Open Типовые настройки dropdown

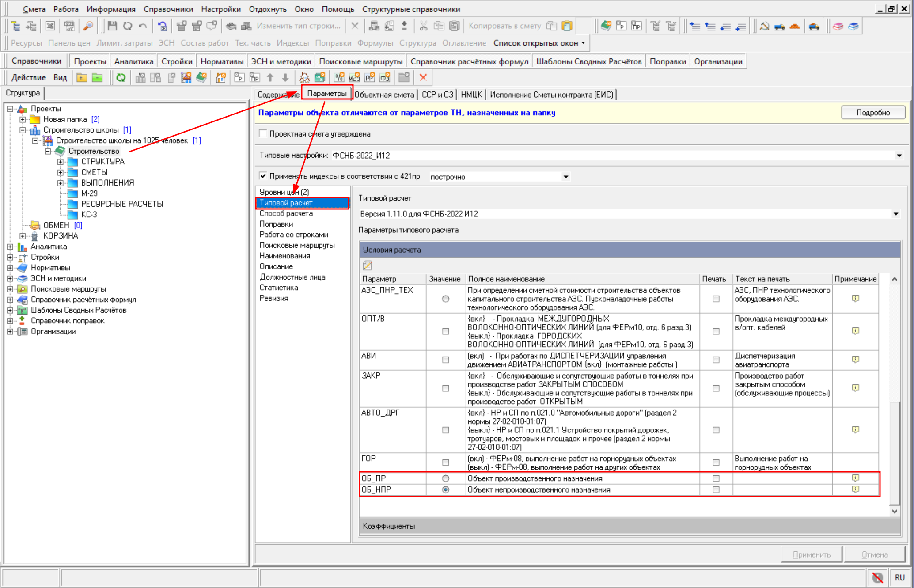[x=899, y=156]
